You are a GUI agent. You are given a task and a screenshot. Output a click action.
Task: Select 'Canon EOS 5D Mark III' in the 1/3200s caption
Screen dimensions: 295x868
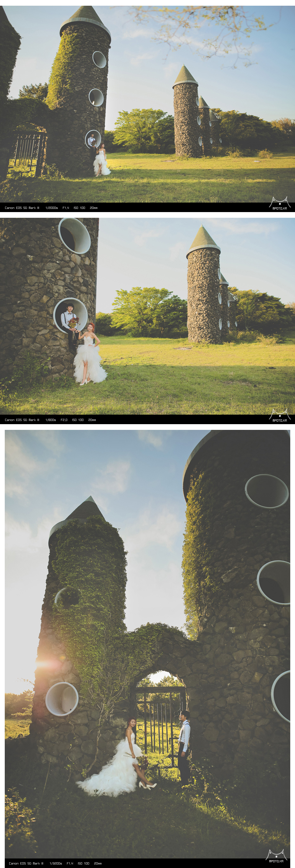click(26, 863)
